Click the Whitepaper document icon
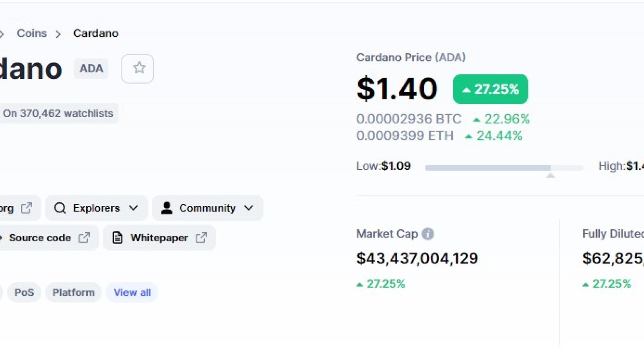The image size is (644, 362). [117, 238]
